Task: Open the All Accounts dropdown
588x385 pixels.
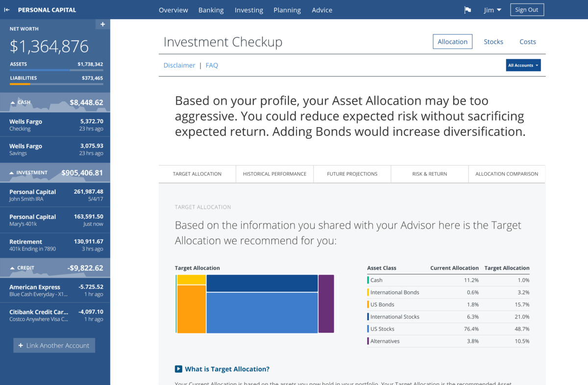Action: [523, 65]
